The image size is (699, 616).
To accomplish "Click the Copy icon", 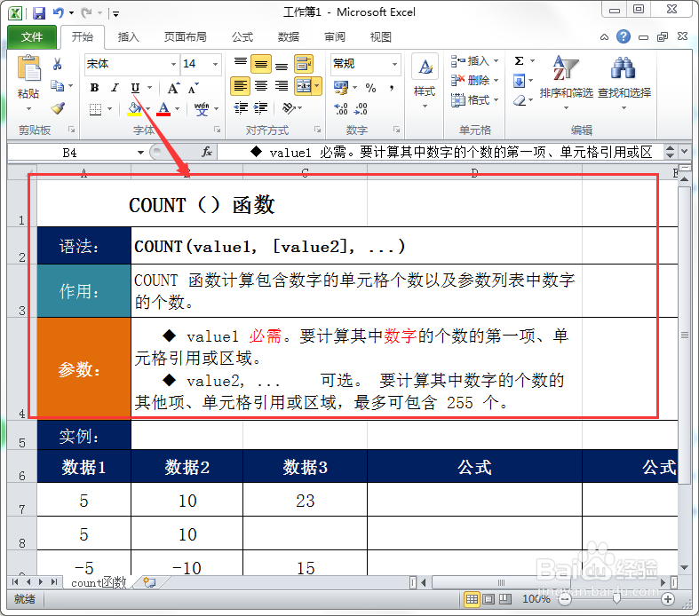I will point(57,85).
